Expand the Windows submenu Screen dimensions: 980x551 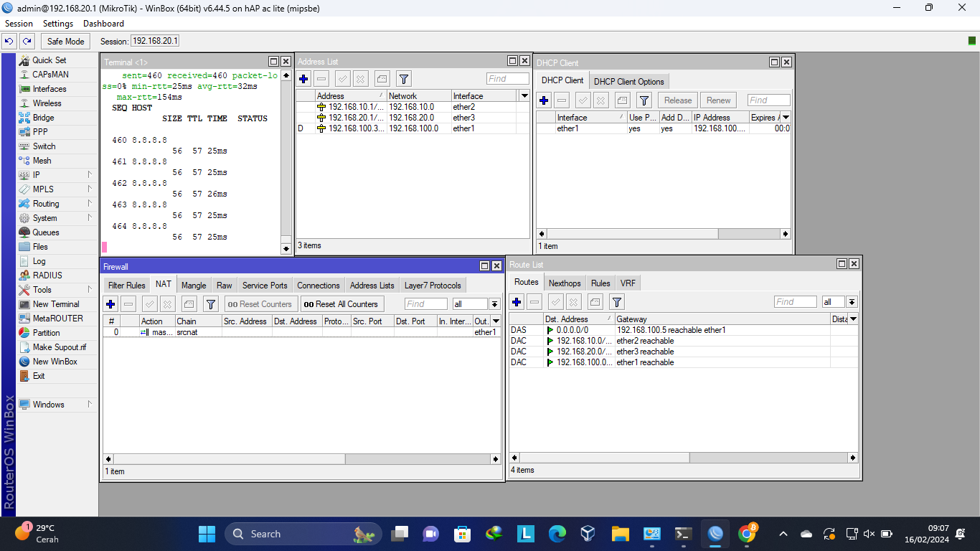point(57,405)
